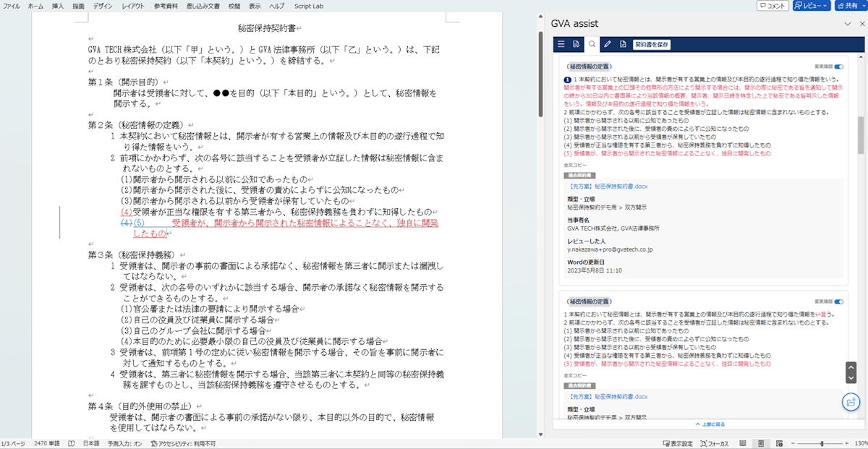Viewport: 868px width, 449px height.
Task: Select the pencil edit icon in GVA assist
Action: coord(608,44)
